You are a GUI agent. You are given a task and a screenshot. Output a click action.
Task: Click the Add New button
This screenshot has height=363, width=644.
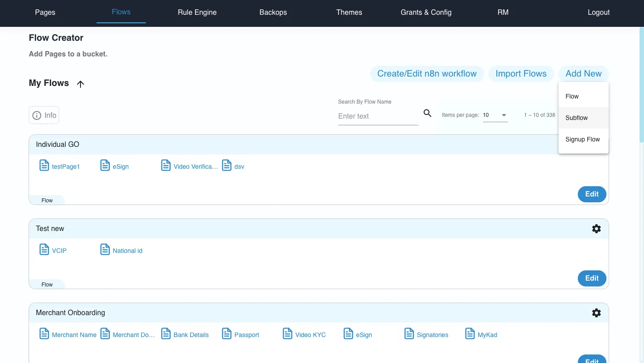pos(584,74)
